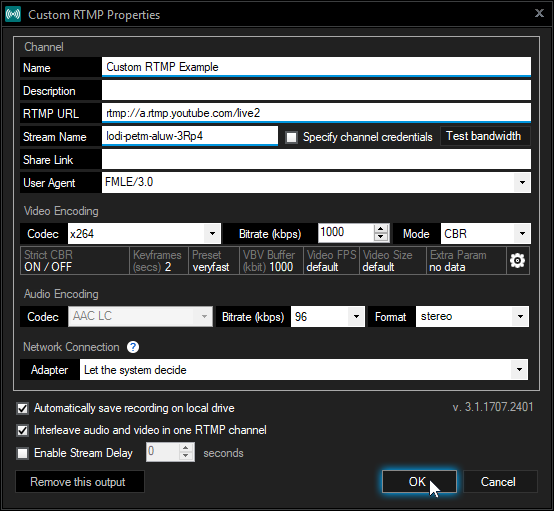The width and height of the screenshot is (554, 511).
Task: Uncheck Interleave audio and video option
Action: pyautogui.click(x=23, y=430)
